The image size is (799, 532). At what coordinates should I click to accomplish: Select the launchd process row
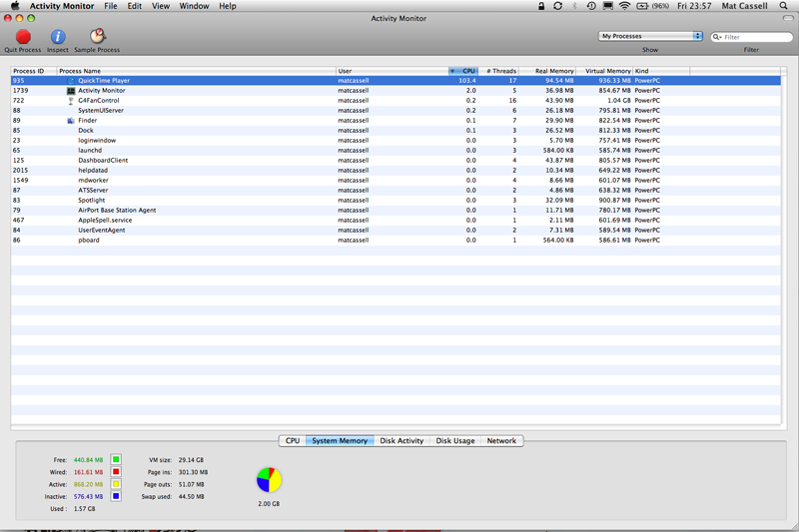tap(396, 150)
